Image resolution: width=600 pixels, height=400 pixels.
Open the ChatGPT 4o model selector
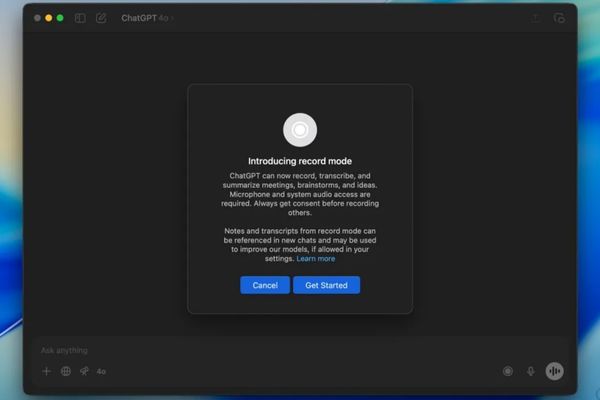[146, 18]
